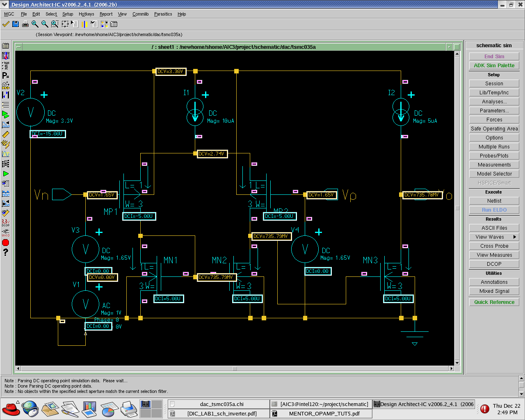Click the red stop sign icon
The image size is (525, 420).
coord(5,243)
